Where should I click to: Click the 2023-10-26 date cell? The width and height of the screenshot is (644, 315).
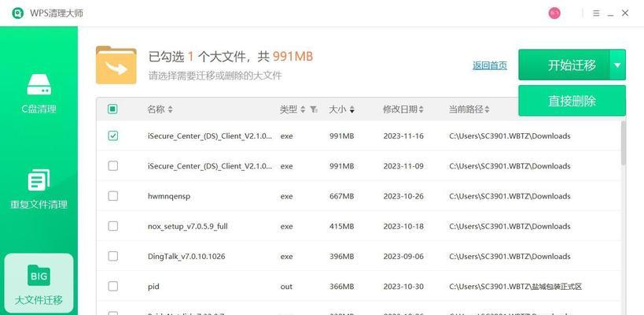coord(403,196)
